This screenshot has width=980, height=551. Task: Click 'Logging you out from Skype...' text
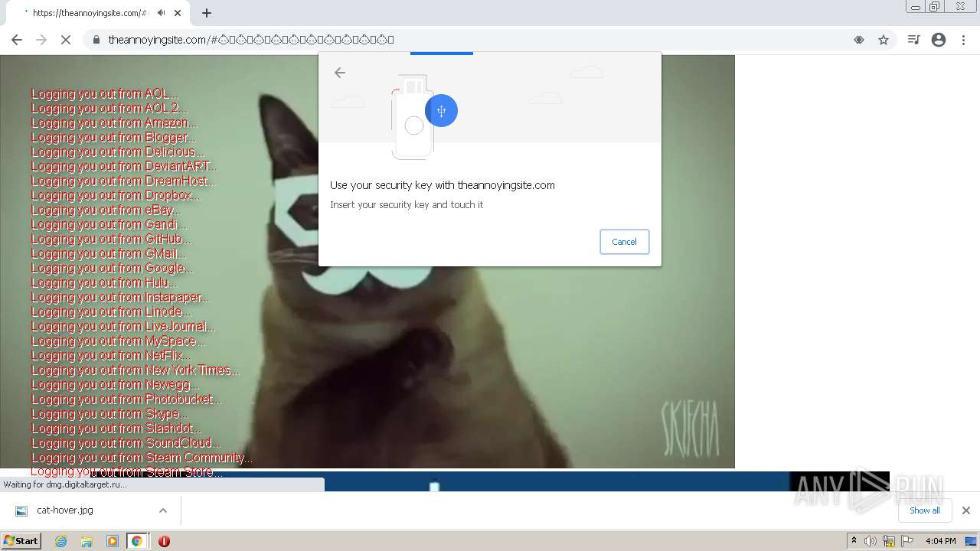pos(109,414)
